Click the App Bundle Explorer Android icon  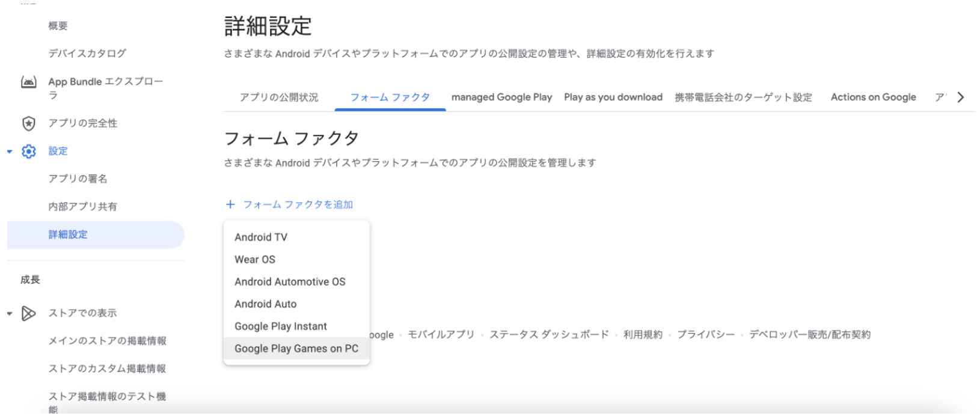pyautogui.click(x=28, y=82)
